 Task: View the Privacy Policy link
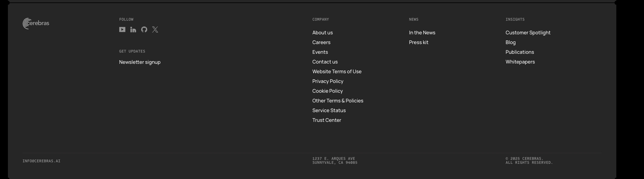coord(328,81)
